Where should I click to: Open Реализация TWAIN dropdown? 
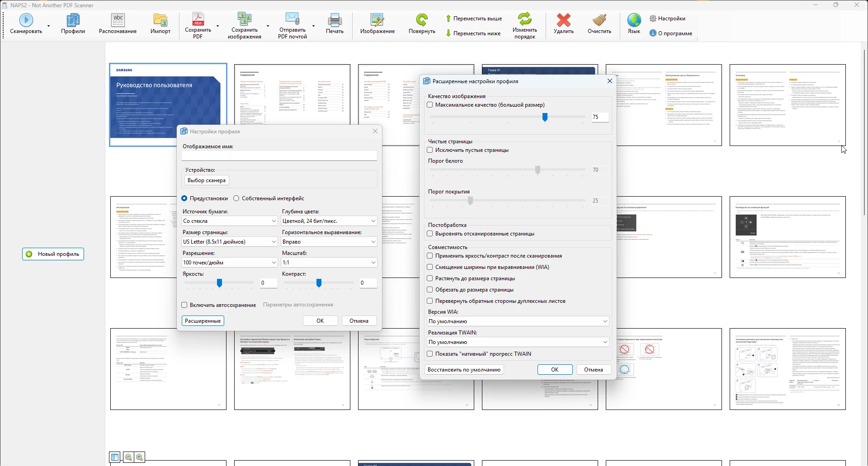coord(518,342)
